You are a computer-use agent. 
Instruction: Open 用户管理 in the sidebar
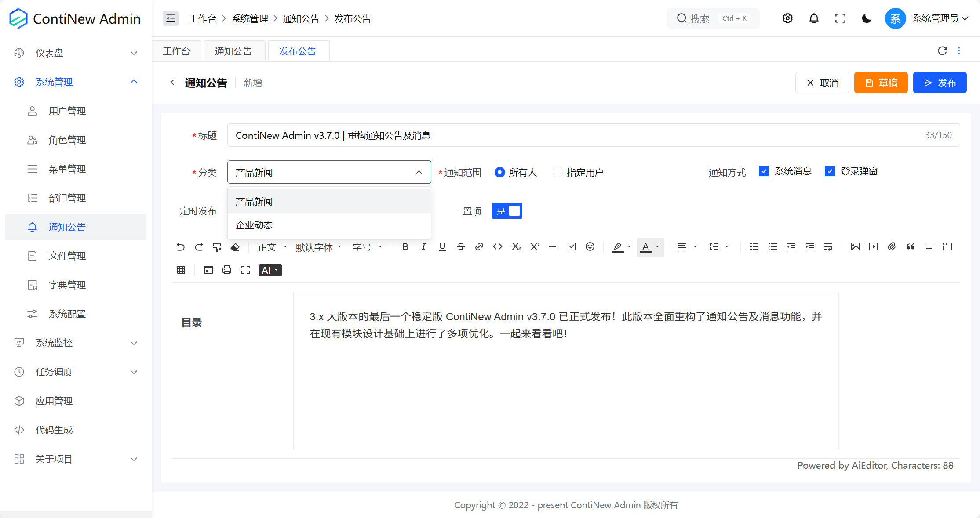(x=76, y=111)
